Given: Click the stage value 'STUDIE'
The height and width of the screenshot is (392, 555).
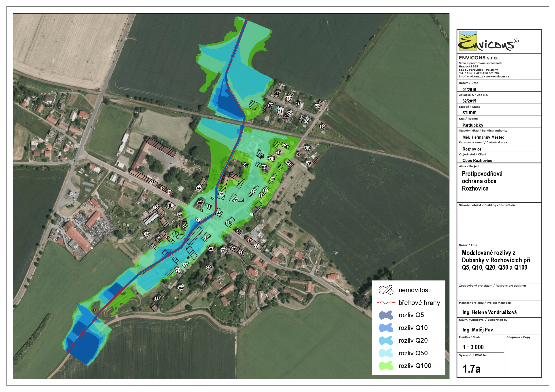Looking at the screenshot, I should [469, 113].
